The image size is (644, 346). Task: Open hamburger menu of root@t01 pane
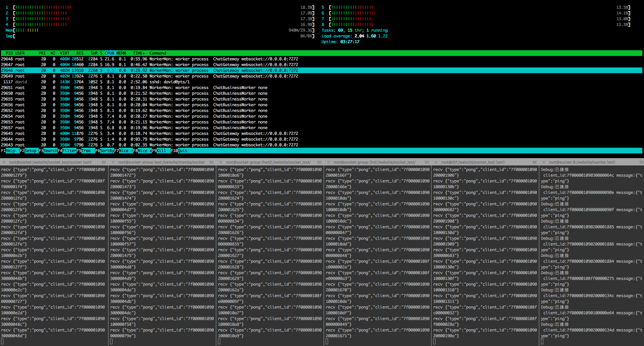coord(535,162)
